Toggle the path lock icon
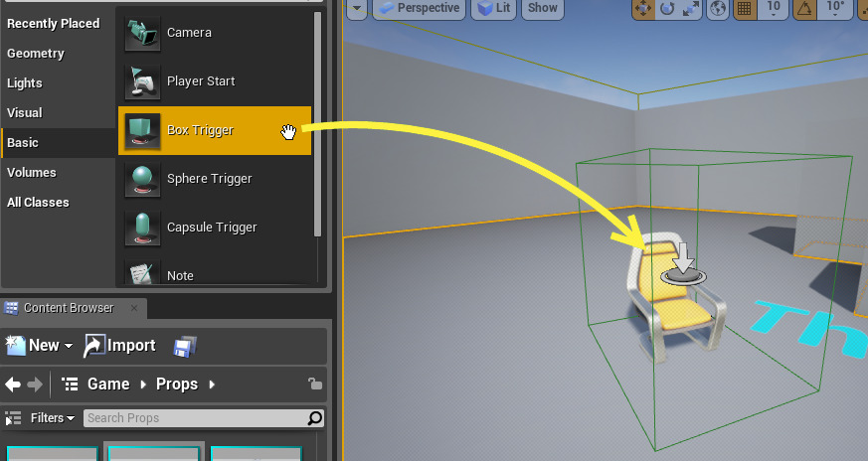Image resolution: width=868 pixels, height=461 pixels. [315, 384]
